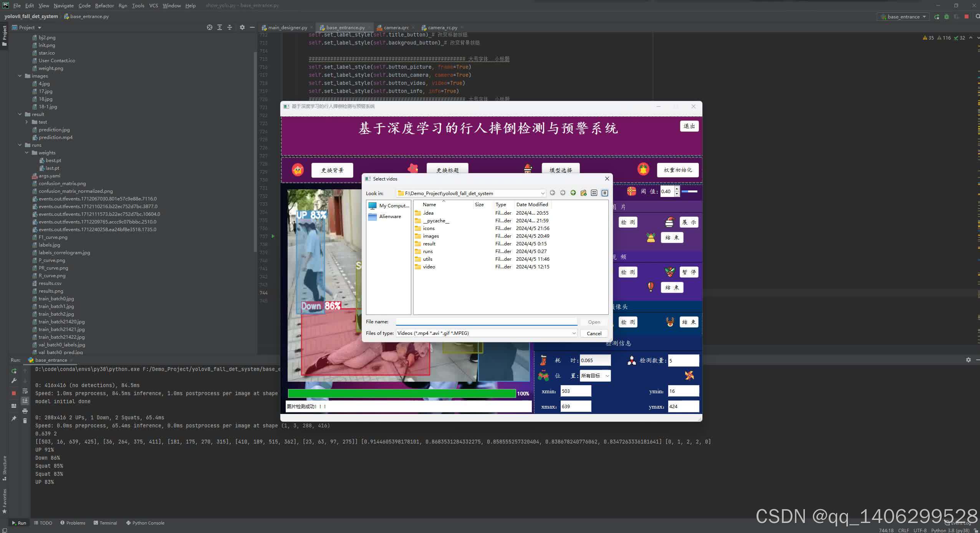Click the threshold slider beside 0.40
The height and width of the screenshot is (533, 980).
(x=689, y=191)
